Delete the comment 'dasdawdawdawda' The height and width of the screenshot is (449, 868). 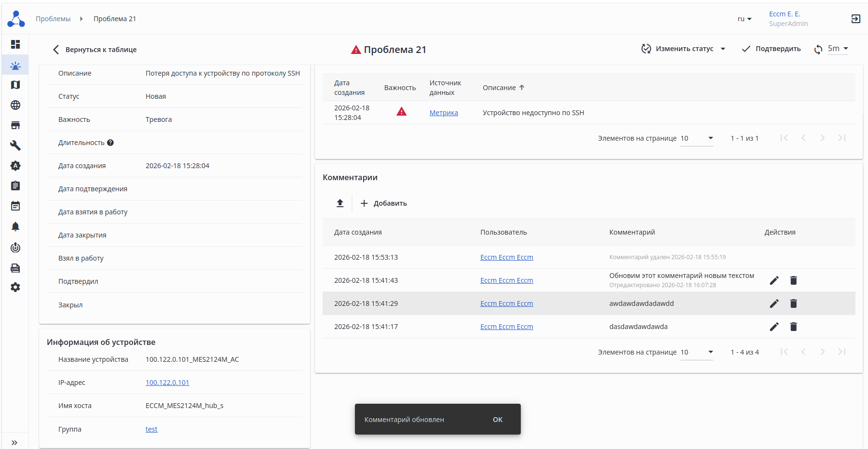coord(793,327)
